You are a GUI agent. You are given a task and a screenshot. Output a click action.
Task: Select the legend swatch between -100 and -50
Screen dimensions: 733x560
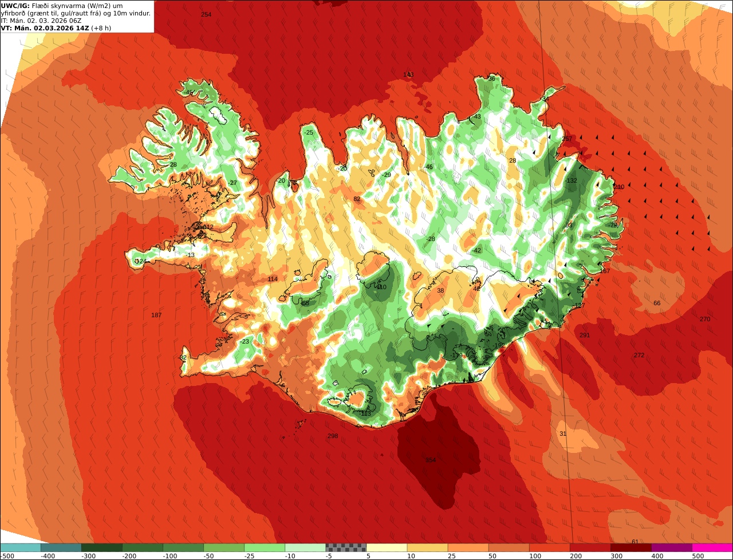[x=183, y=547]
